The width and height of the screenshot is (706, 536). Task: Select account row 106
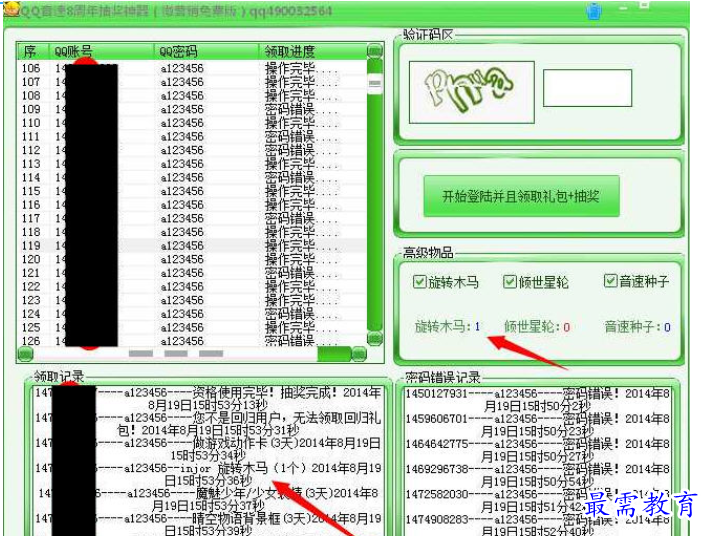192,68
